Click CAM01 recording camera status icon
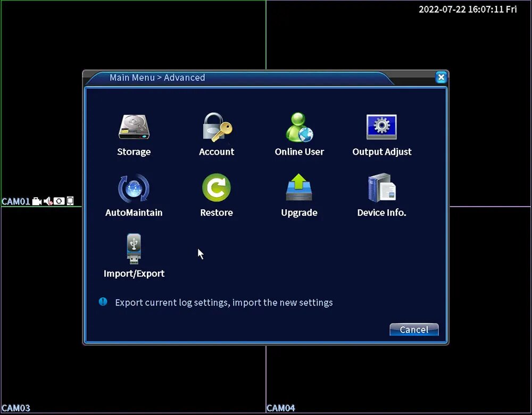The width and height of the screenshot is (532, 415). coord(37,201)
